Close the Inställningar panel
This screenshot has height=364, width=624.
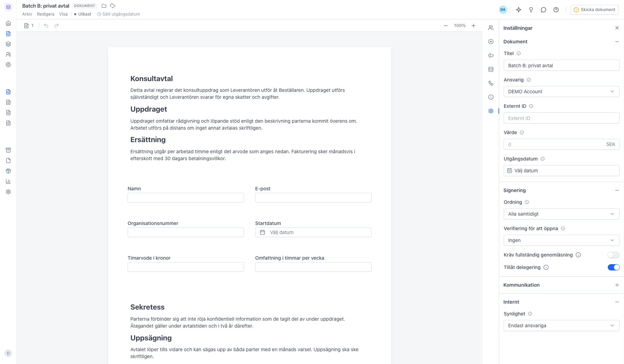pyautogui.click(x=617, y=28)
